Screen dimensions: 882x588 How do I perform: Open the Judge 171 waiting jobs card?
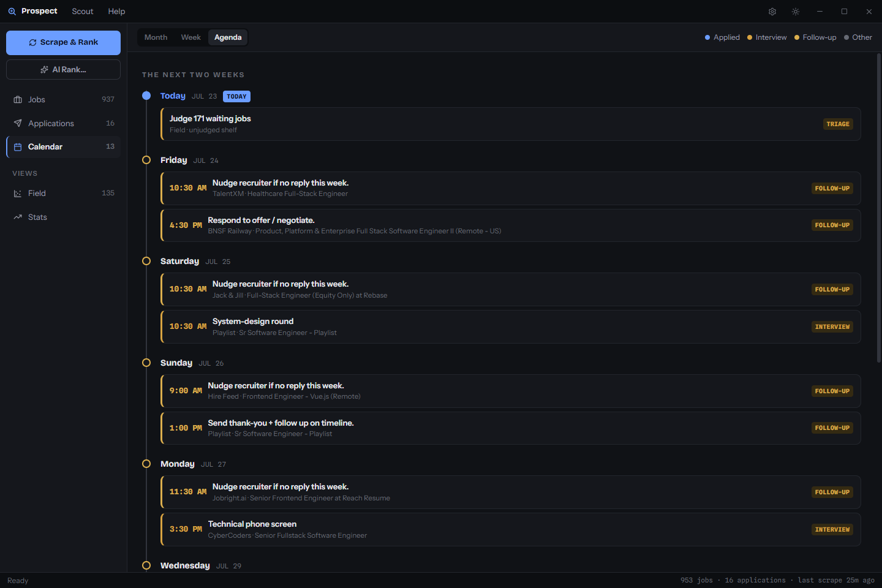510,124
